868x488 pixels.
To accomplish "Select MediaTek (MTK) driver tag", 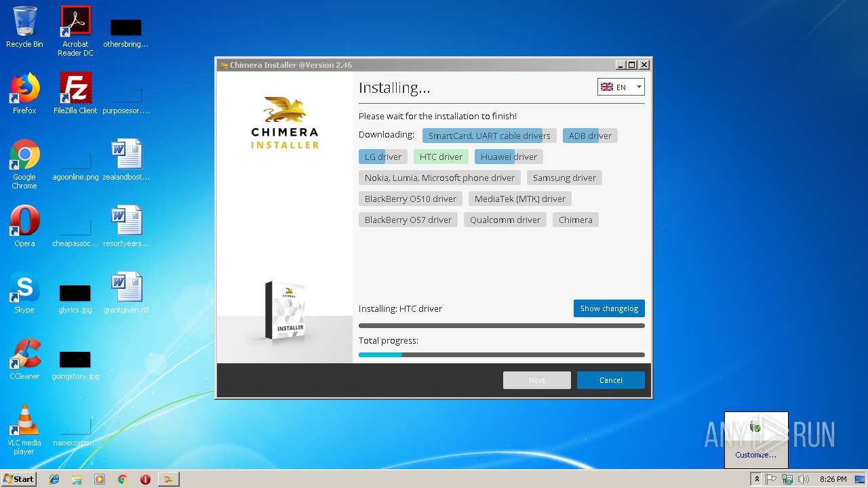I will pyautogui.click(x=520, y=199).
